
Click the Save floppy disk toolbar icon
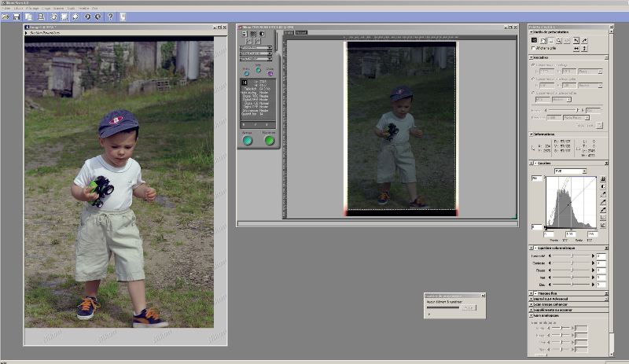coord(17,17)
